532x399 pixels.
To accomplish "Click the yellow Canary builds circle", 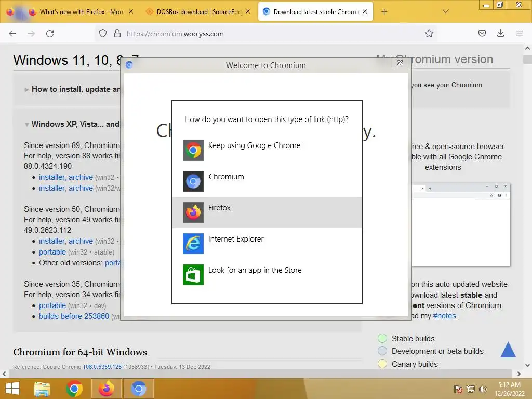I will pos(382,364).
